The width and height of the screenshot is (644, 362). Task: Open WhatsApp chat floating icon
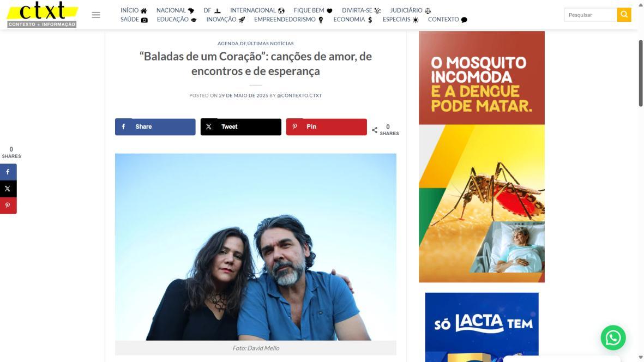pyautogui.click(x=613, y=338)
